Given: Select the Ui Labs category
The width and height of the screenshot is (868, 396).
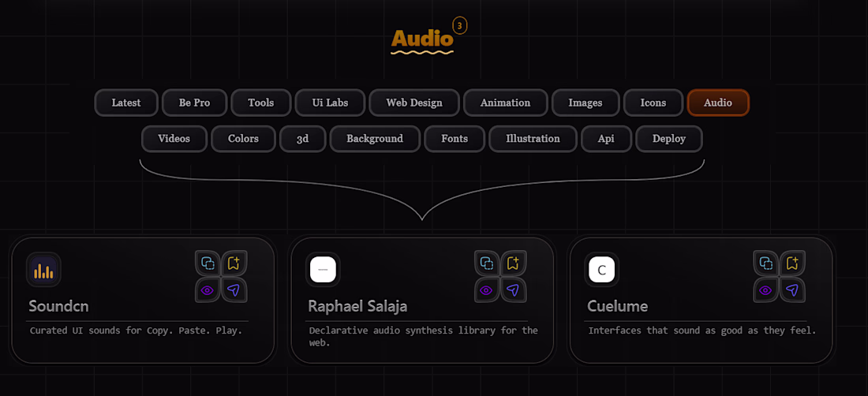Looking at the screenshot, I should (330, 103).
